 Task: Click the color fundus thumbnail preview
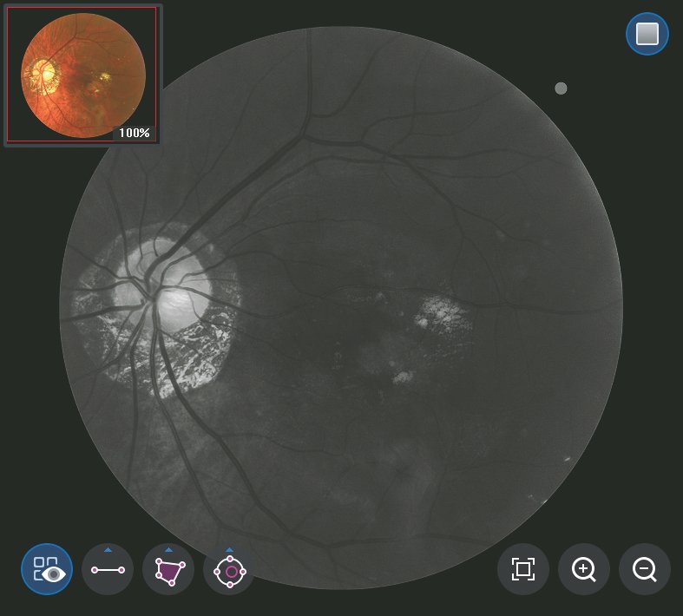click(x=82, y=74)
